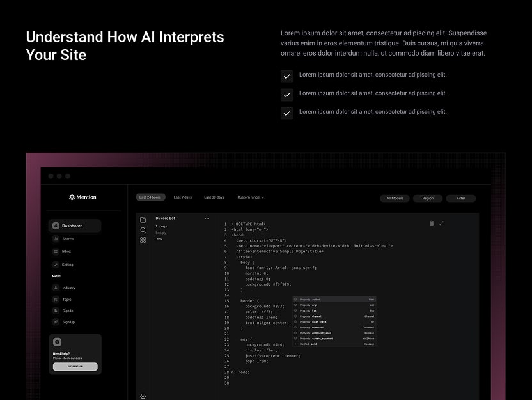Open the .env file in file tree
532x400 pixels.
click(x=159, y=239)
